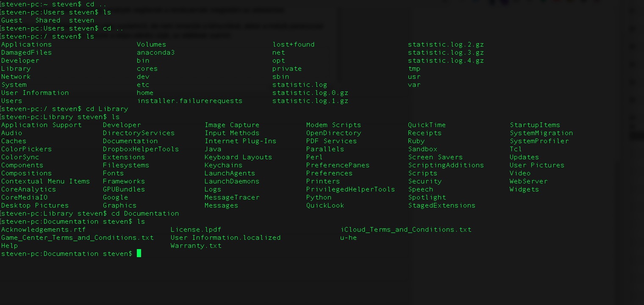Click the u-he directory entry
This screenshot has width=644, height=305.
click(348, 238)
